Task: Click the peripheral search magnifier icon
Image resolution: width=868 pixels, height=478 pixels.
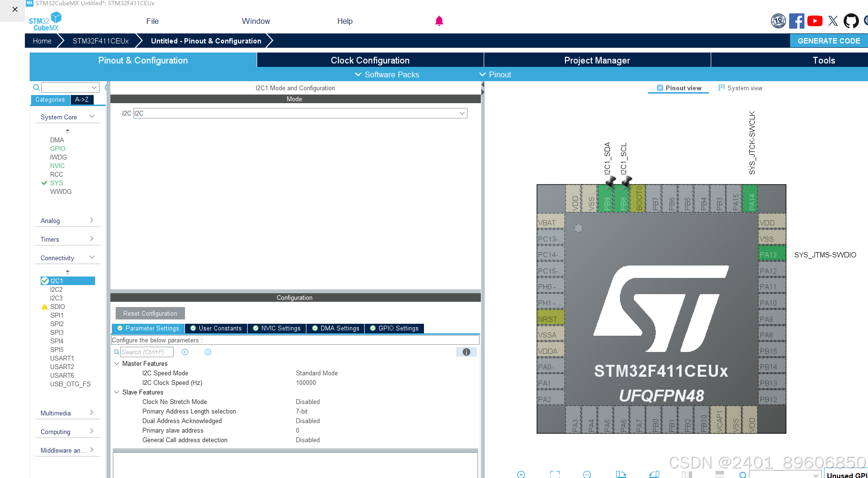Action: click(36, 87)
